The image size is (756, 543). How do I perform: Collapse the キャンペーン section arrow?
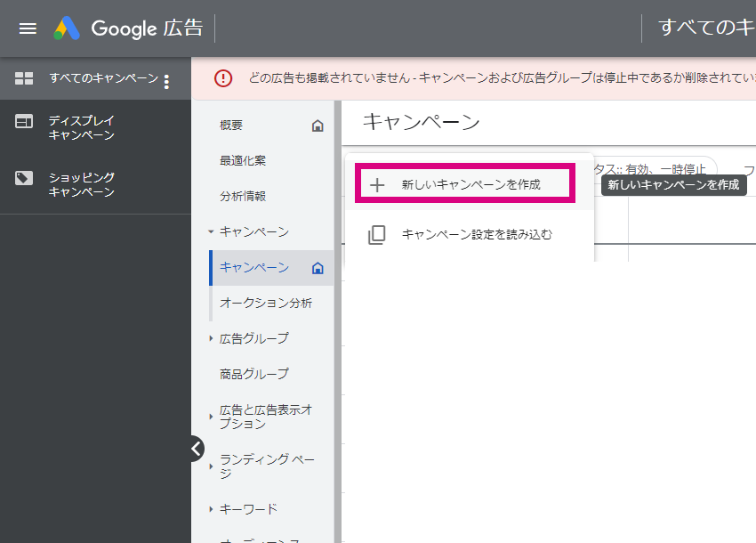click(211, 232)
